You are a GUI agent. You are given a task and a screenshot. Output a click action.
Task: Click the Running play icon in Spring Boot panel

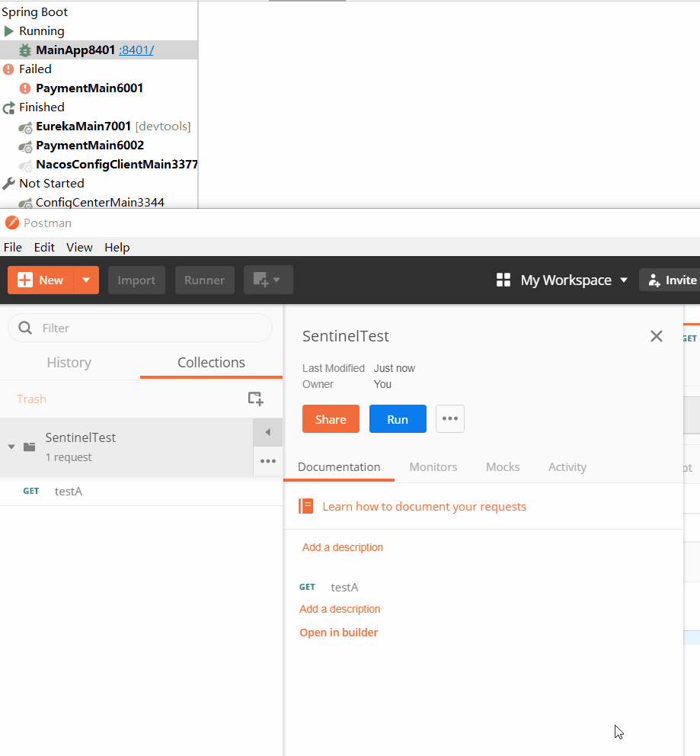click(8, 31)
